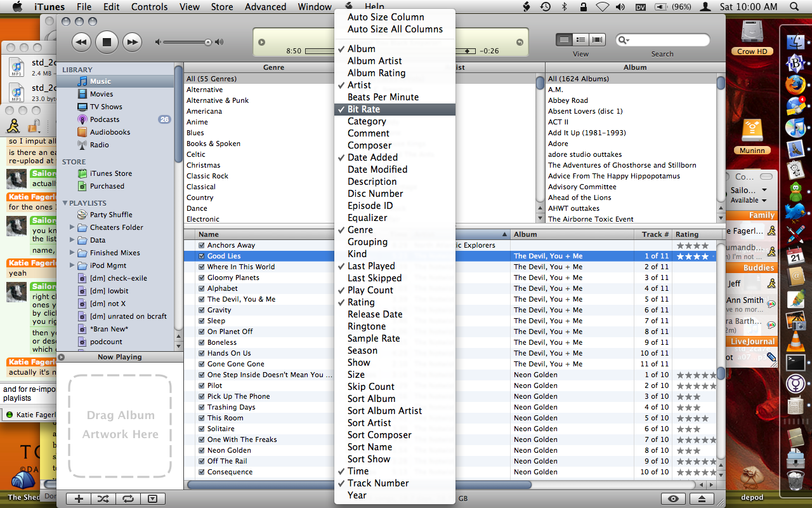Toggle the Now Playing panel arrow
Screen dimensions: 812x508
62,357
